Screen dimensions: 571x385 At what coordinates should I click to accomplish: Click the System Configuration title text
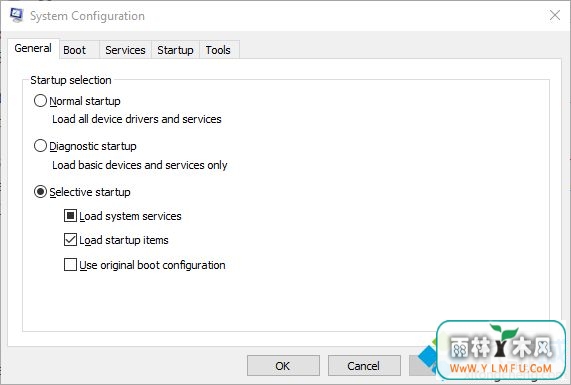coord(87,16)
